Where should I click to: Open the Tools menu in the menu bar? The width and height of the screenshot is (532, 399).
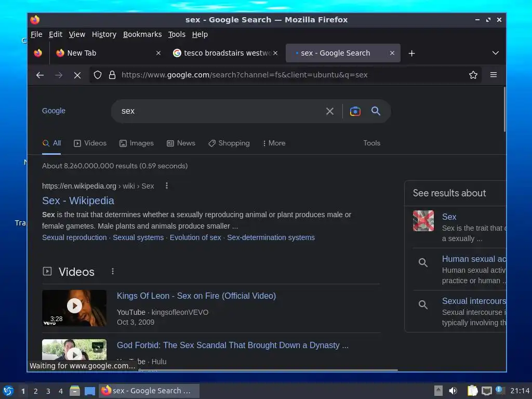tap(177, 34)
